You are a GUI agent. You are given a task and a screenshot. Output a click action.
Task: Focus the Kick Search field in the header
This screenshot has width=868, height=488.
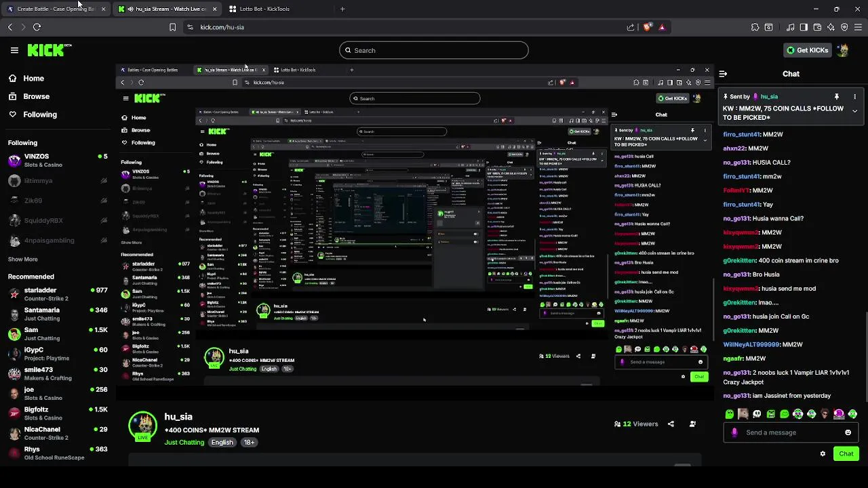click(x=434, y=50)
